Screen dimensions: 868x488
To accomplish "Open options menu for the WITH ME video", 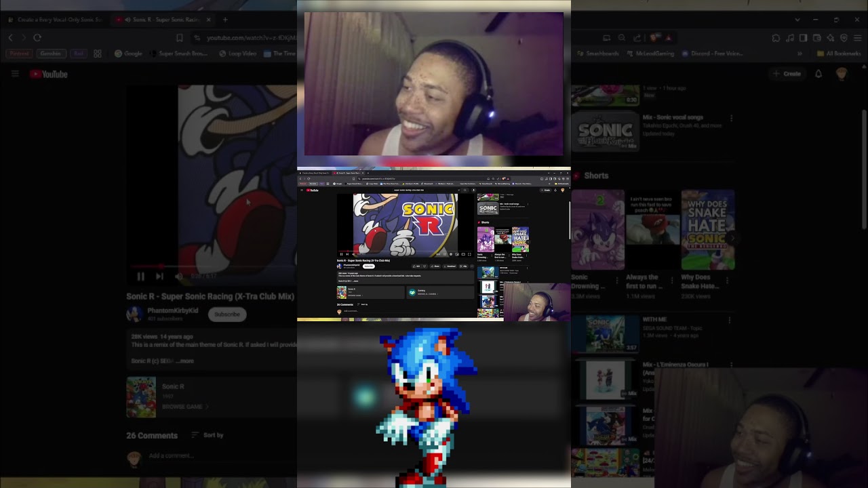I will tap(730, 320).
